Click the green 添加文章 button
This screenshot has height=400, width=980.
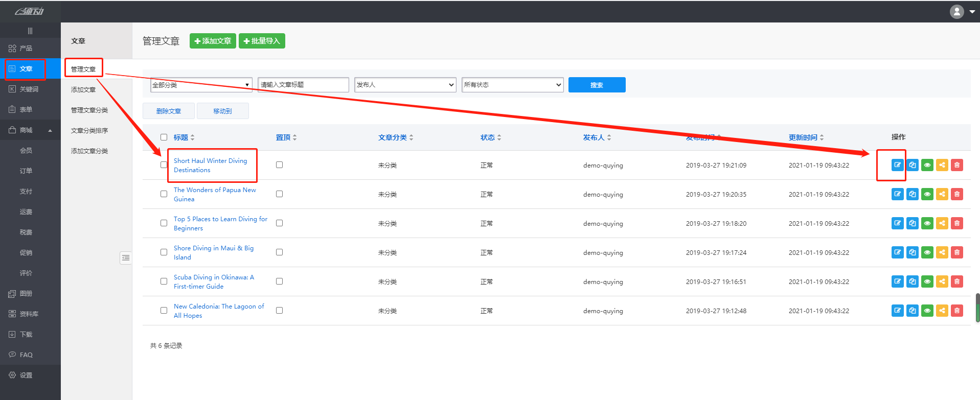[213, 41]
